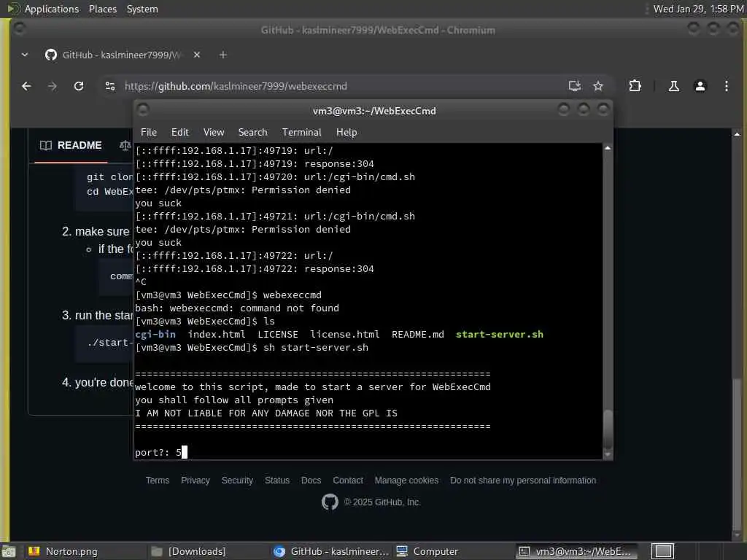The height and width of the screenshot is (560, 747).
Task: Open the Docs footer link
Action: [311, 481]
